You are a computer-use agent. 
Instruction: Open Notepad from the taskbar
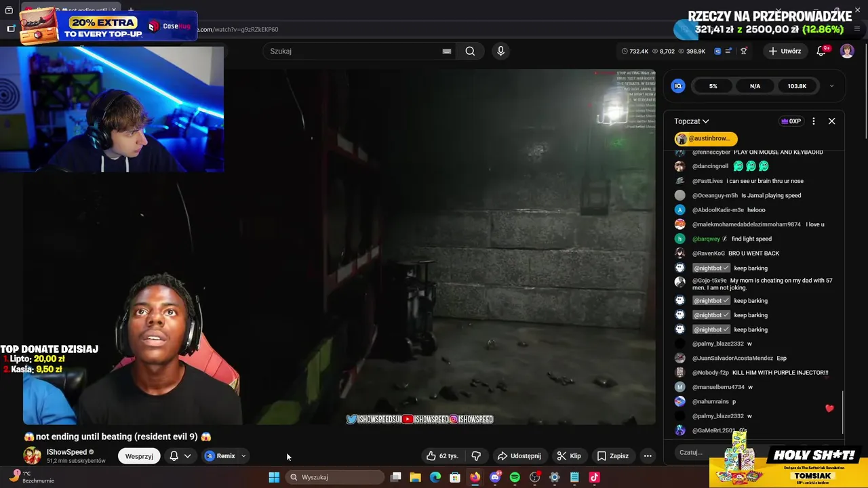[574, 477]
